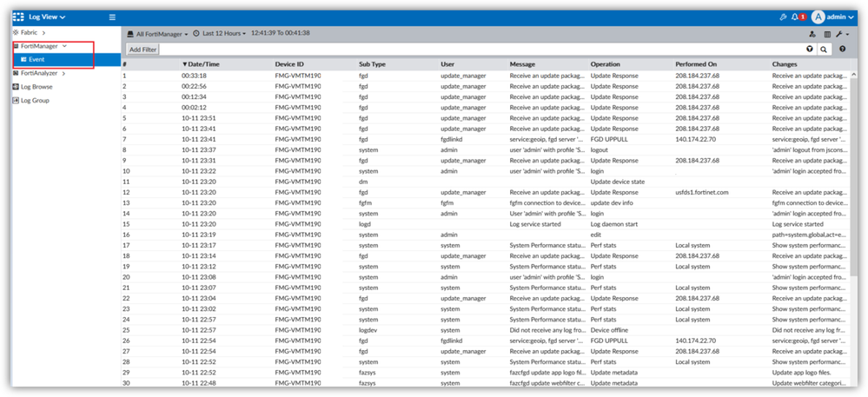Image resolution: width=868 pixels, height=397 pixels.
Task: Click the filter funnel icon in search bar
Action: click(810, 50)
